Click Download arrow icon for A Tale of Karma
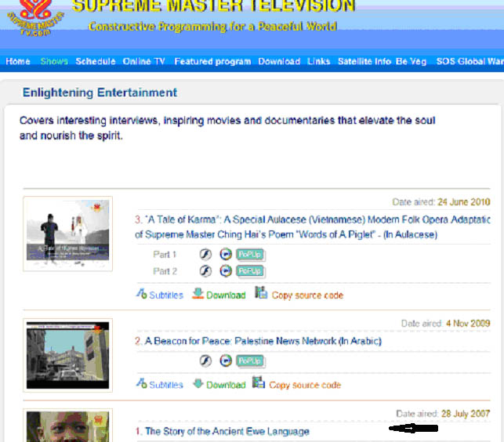The image size is (504, 442). tap(198, 293)
